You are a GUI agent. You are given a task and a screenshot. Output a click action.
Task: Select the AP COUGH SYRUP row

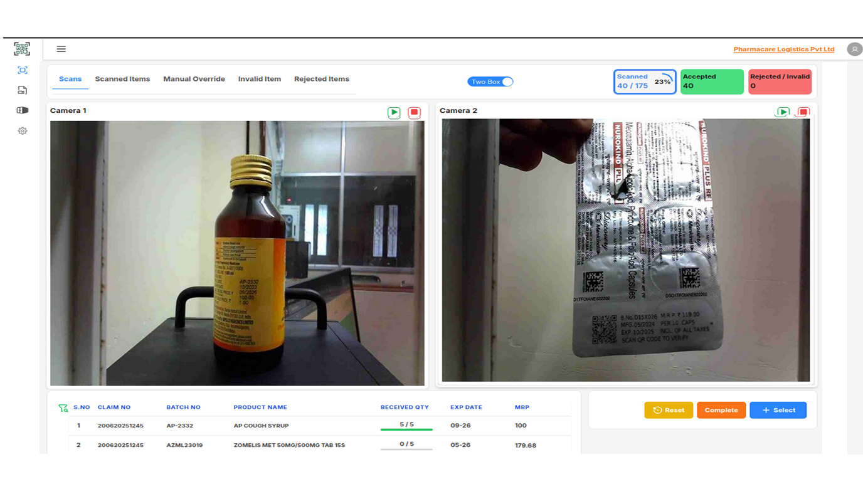(261, 426)
